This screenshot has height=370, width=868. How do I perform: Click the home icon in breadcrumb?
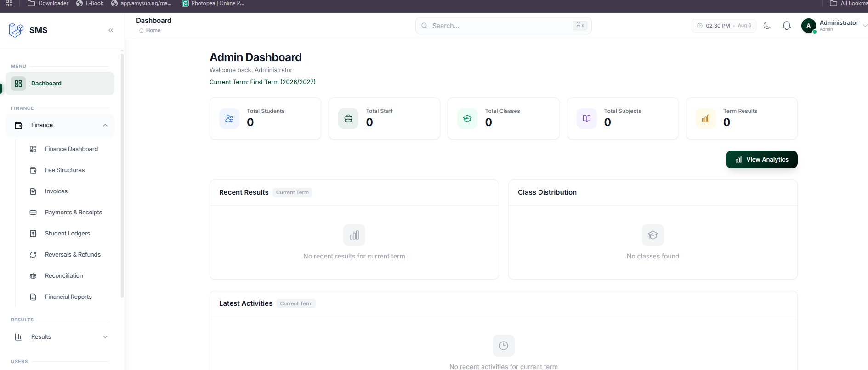click(142, 31)
